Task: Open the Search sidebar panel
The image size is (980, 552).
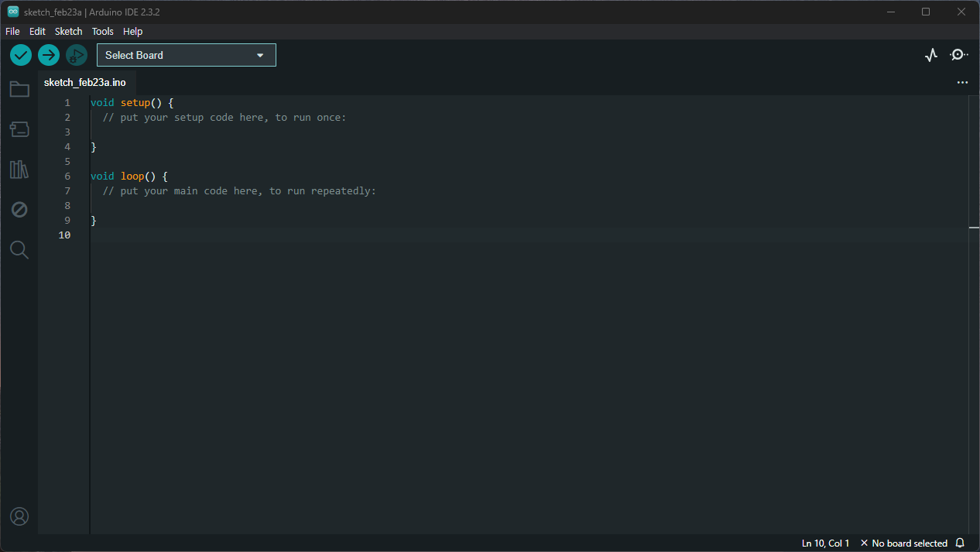Action: pyautogui.click(x=19, y=250)
